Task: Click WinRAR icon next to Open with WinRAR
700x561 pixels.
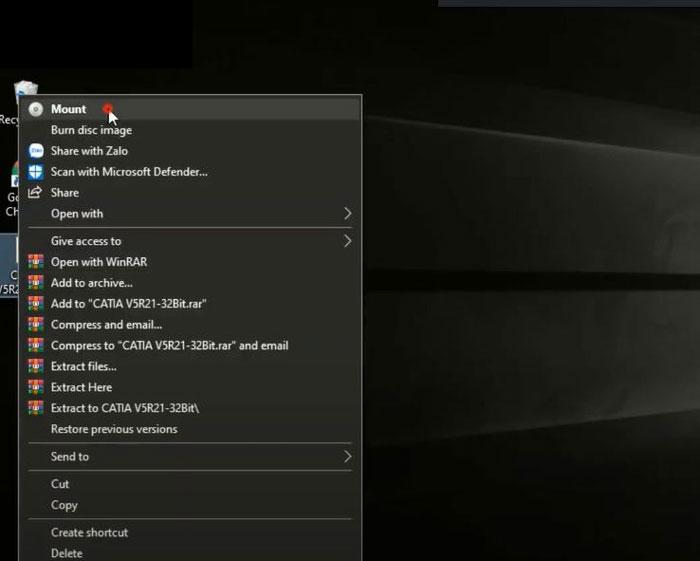Action: [x=36, y=262]
